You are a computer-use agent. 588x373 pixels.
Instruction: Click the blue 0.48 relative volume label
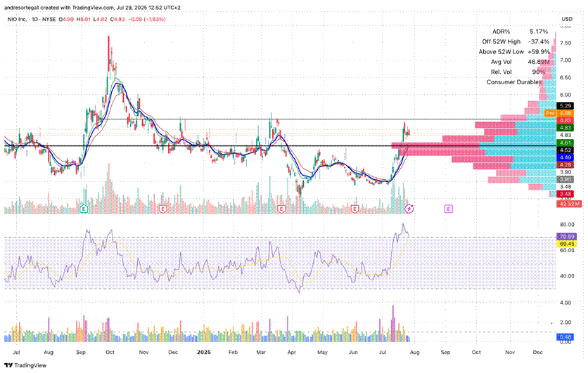pos(565,337)
